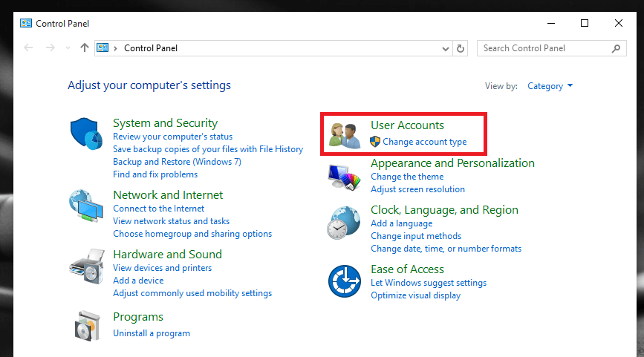644x357 pixels.
Task: Focus the Search Control Panel field
Action: tap(546, 48)
